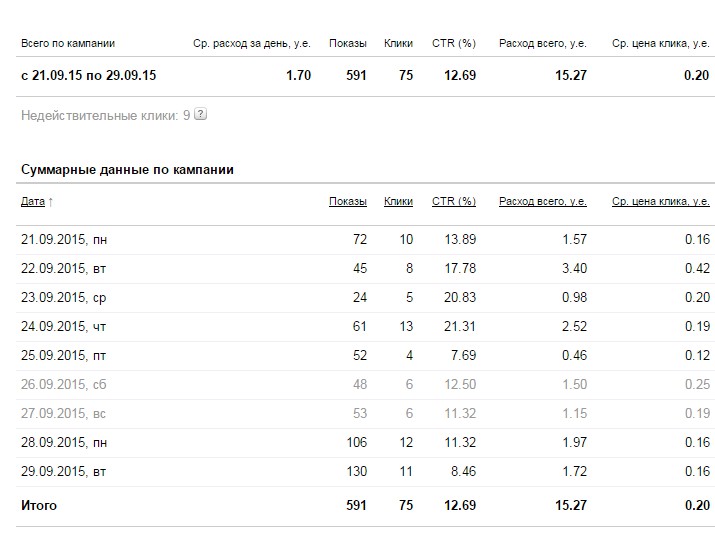This screenshot has width=715, height=550.
Task: Select the 23.09.2015, ср row
Action: click(x=365, y=298)
